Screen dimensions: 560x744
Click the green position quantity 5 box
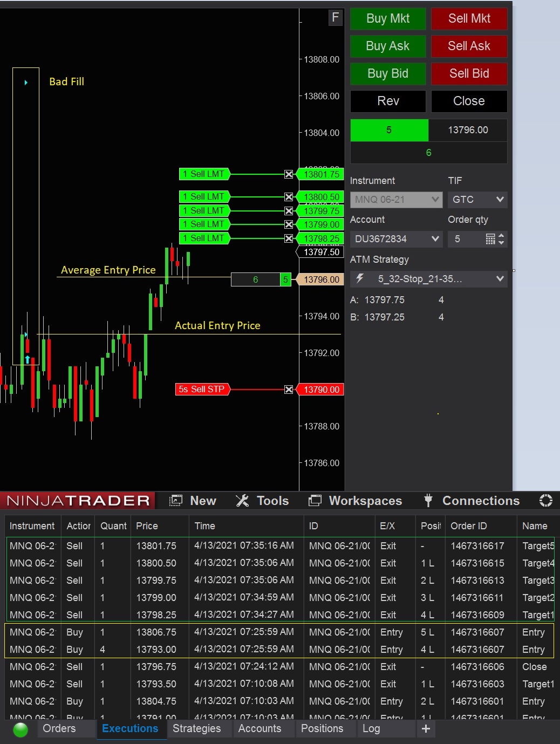point(390,130)
